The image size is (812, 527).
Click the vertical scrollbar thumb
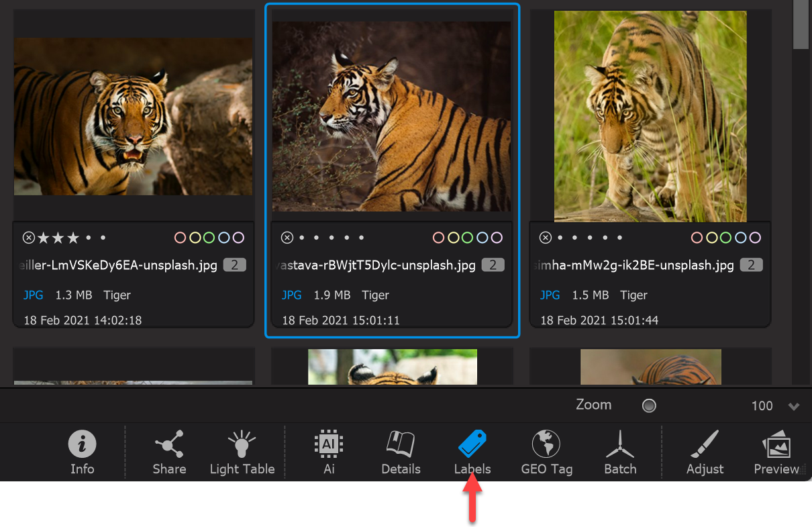tap(801, 24)
